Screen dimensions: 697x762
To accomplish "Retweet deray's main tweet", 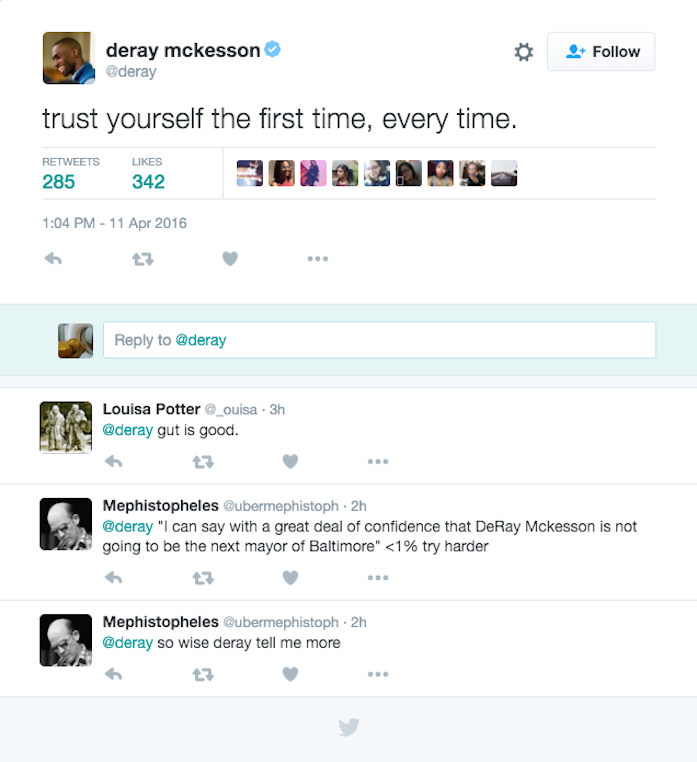I will (x=143, y=259).
